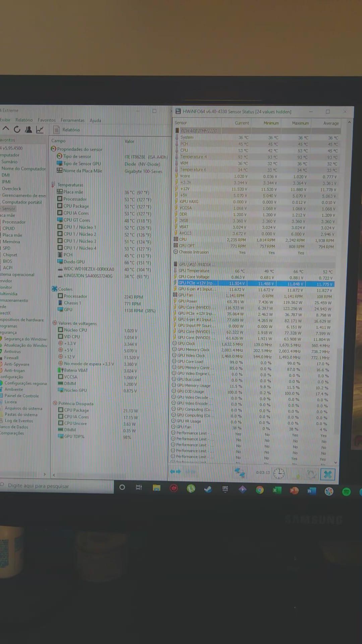Select Log de Eventos in AIDA64 tree

pos(19,421)
